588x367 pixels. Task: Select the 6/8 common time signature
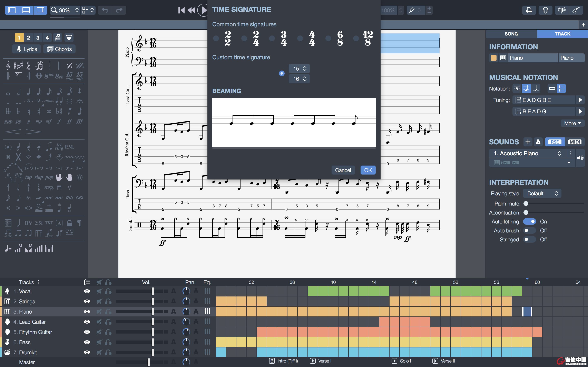point(329,38)
